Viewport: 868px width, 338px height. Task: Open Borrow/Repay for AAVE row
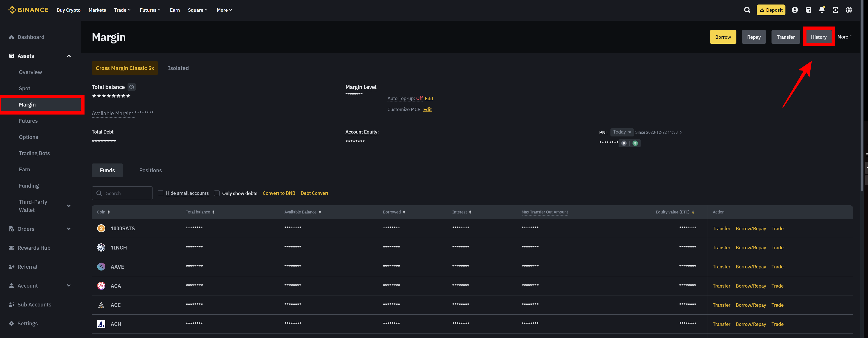tap(750, 267)
